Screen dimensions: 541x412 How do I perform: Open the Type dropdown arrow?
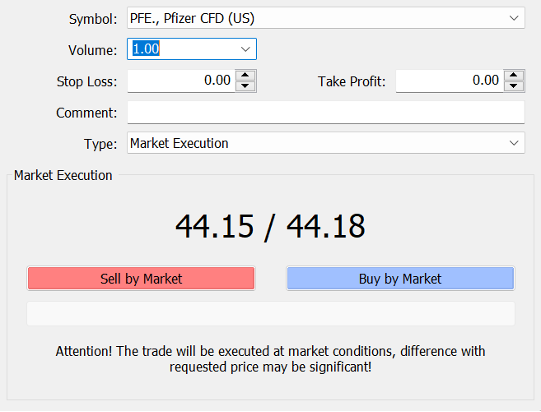coord(514,143)
